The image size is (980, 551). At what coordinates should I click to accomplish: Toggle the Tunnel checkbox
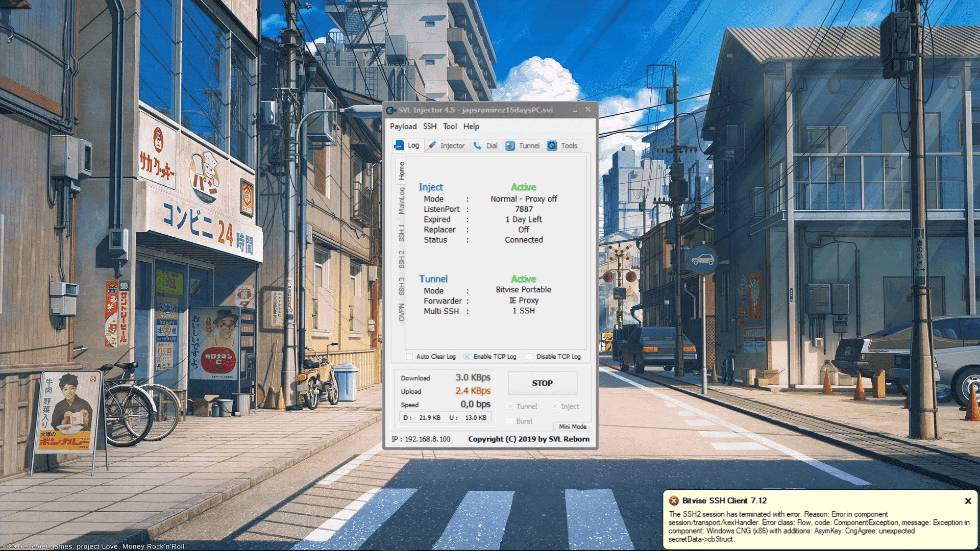tap(510, 407)
